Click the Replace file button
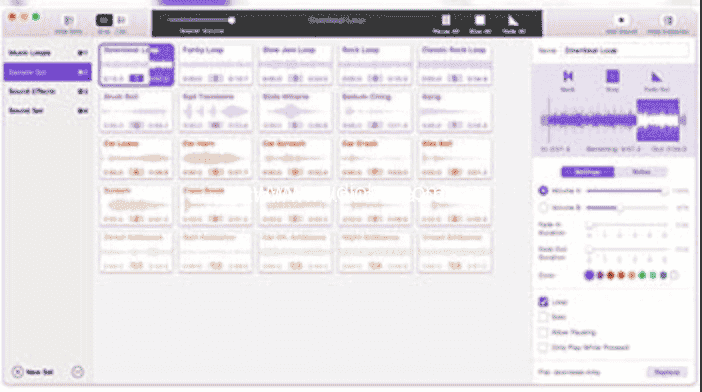This screenshot has width=702, height=392. pyautogui.click(x=667, y=372)
